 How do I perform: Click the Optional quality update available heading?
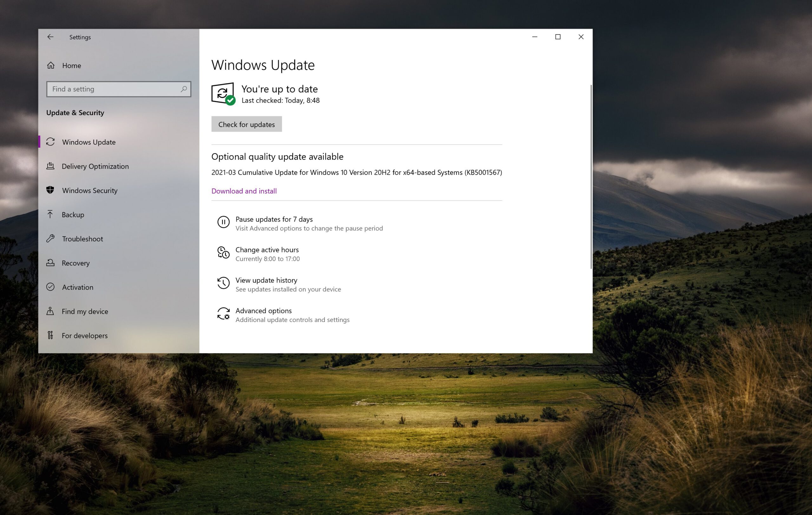click(277, 157)
